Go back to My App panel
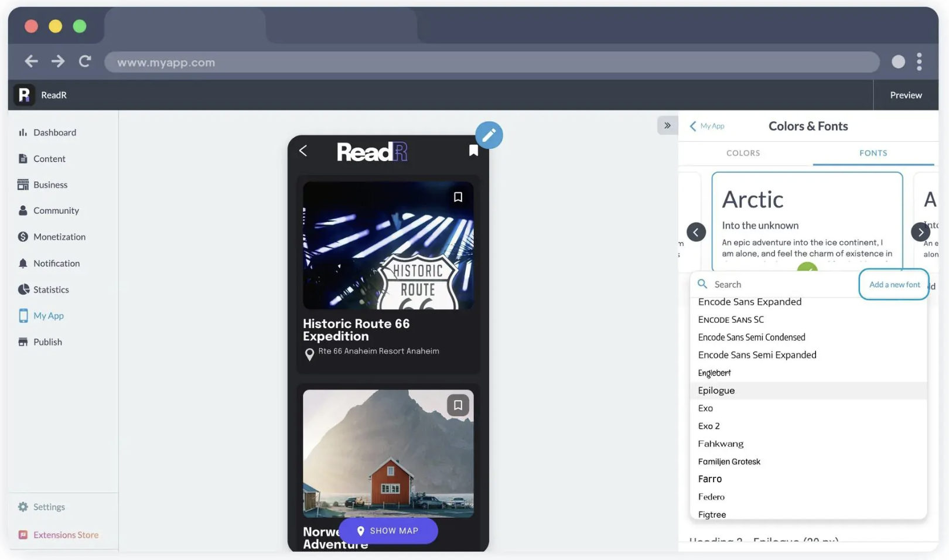Image resolution: width=949 pixels, height=560 pixels. pyautogui.click(x=707, y=126)
